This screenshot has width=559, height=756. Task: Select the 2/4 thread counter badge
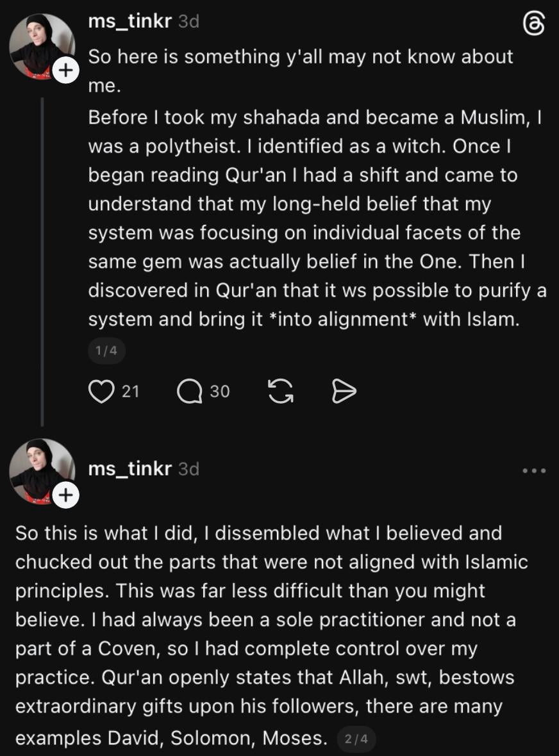coord(356,739)
